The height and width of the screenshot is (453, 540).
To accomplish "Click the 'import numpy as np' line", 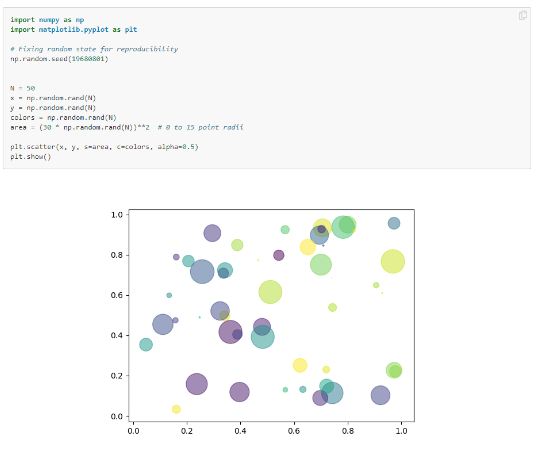I will coord(47,20).
